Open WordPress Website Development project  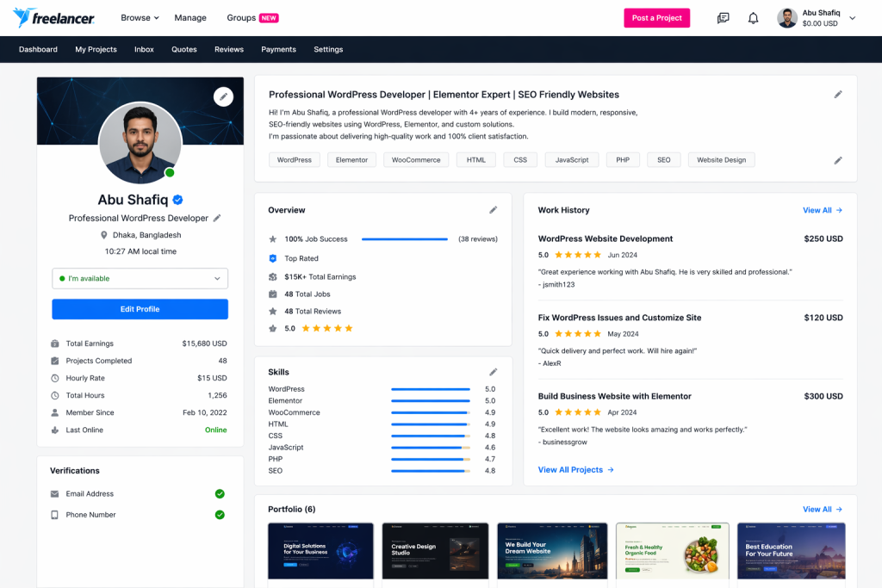coord(606,239)
